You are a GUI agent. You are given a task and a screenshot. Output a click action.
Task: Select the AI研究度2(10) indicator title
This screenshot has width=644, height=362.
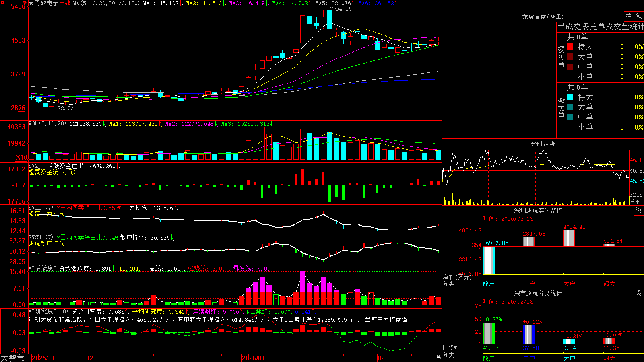click(49, 311)
